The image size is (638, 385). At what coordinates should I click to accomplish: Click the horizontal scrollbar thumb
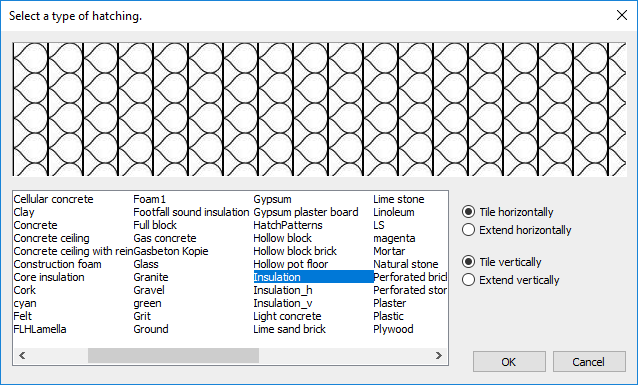173,356
